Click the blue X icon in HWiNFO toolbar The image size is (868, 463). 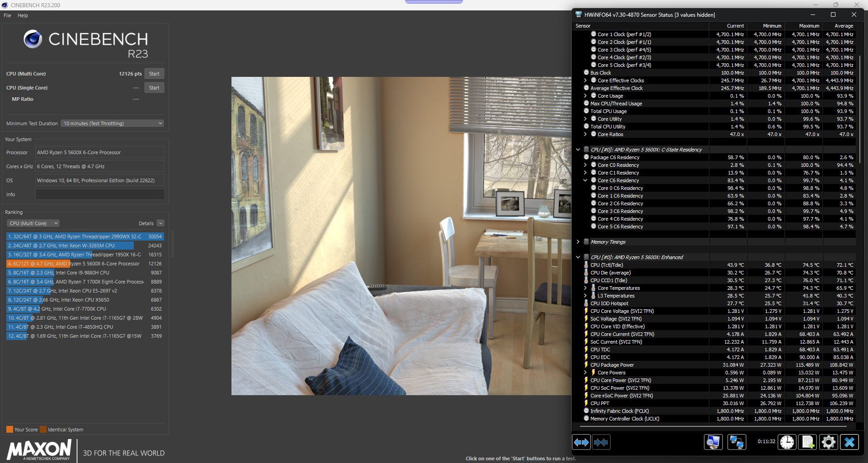849,442
